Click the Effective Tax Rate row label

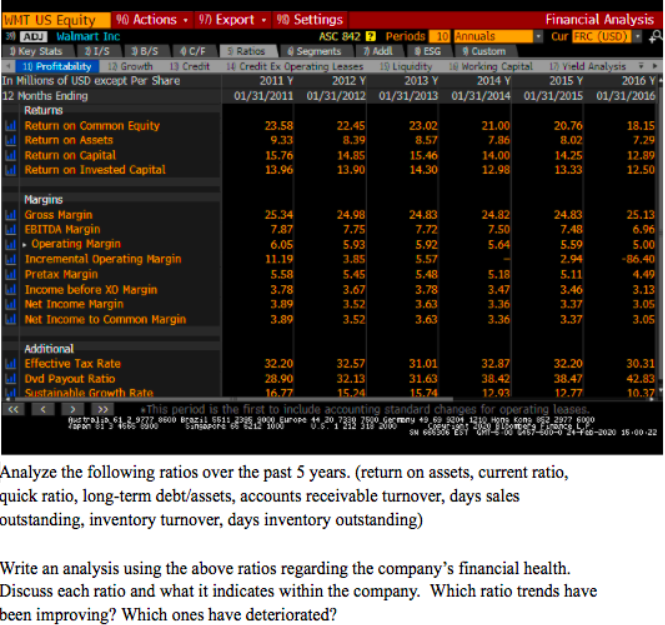tap(73, 363)
